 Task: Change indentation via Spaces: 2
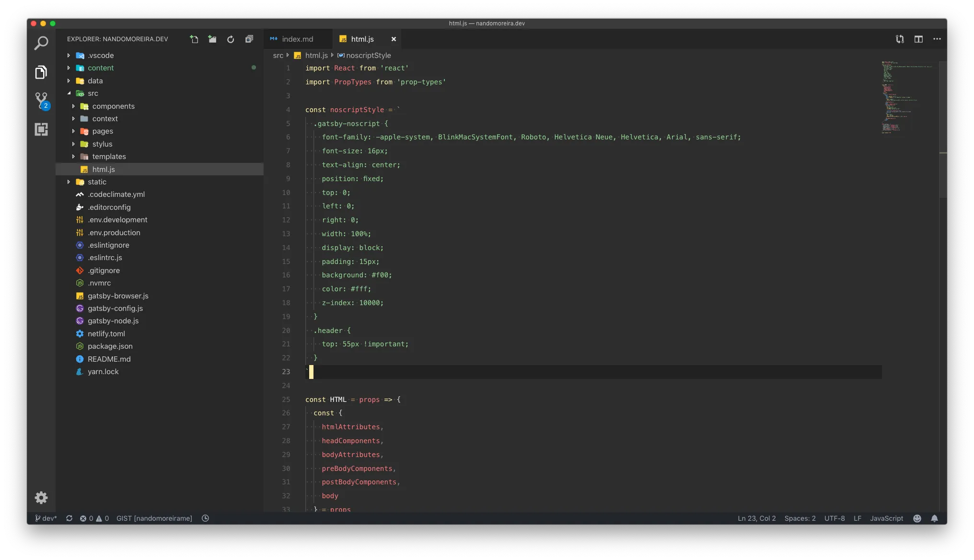click(800, 518)
